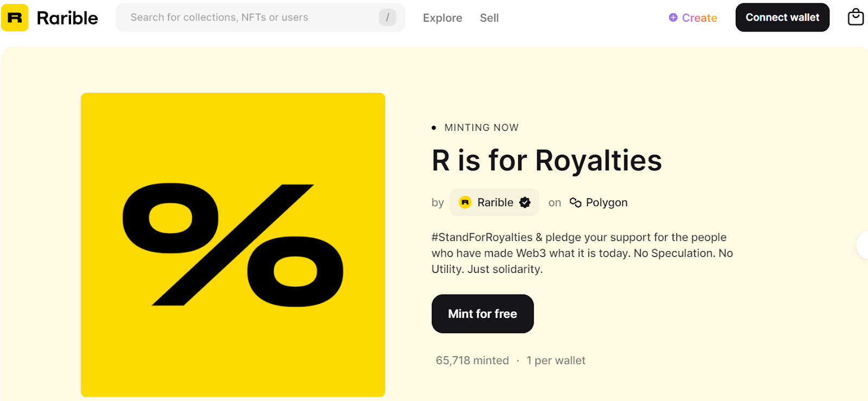Click the Rarible creator avatar icon

point(465,202)
